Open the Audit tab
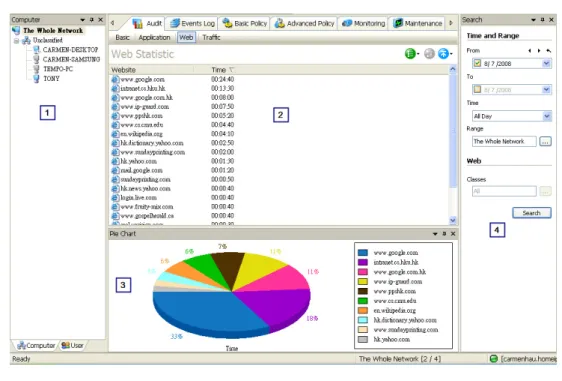 147,23
